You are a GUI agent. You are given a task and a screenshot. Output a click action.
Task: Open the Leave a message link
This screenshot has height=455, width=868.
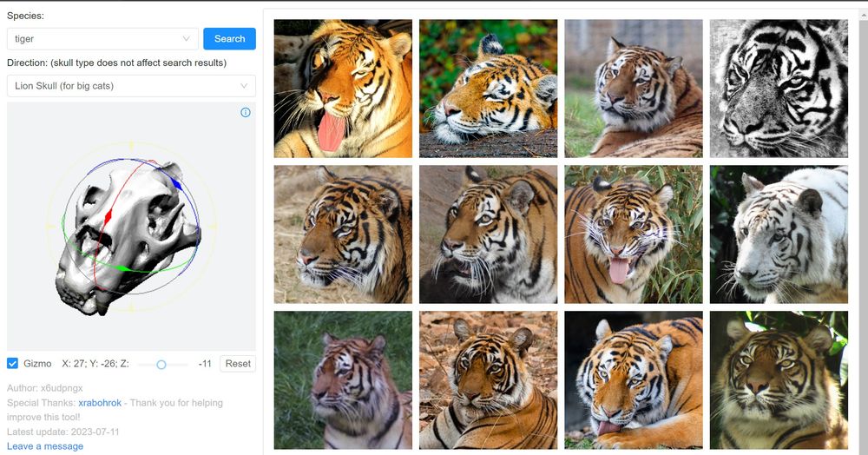(x=45, y=446)
